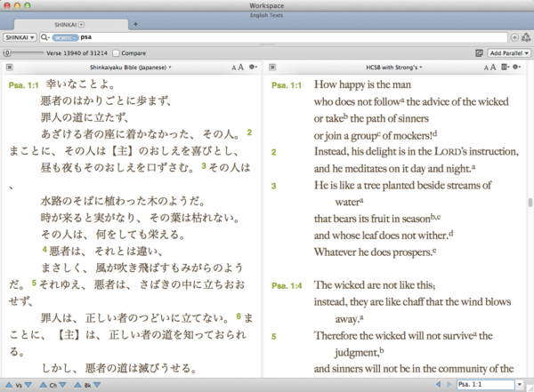This screenshot has width=534, height=392.
Task: Decrease text size in HCSB pane
Action: (486, 68)
